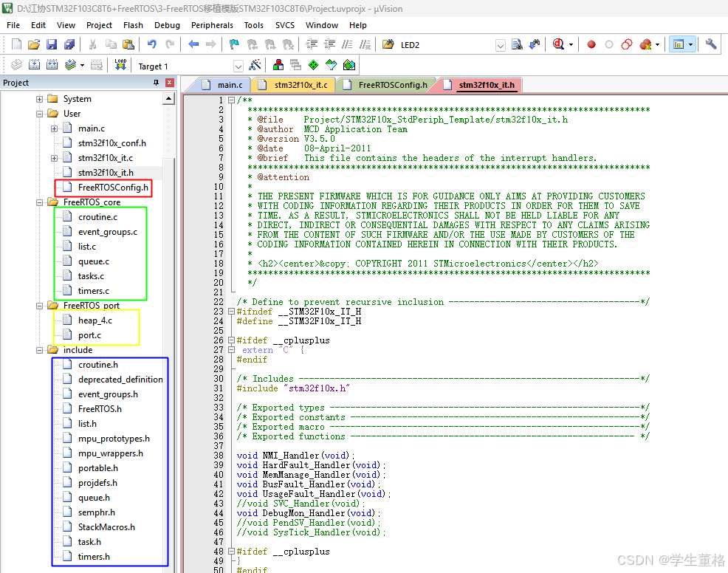
Task: Expand the System group in project tree
Action: point(39,99)
